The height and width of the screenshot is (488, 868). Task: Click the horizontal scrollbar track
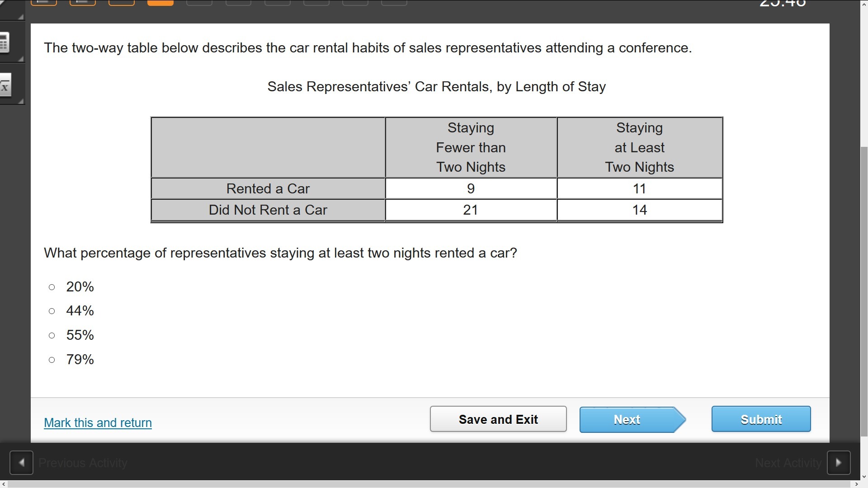click(x=429, y=484)
